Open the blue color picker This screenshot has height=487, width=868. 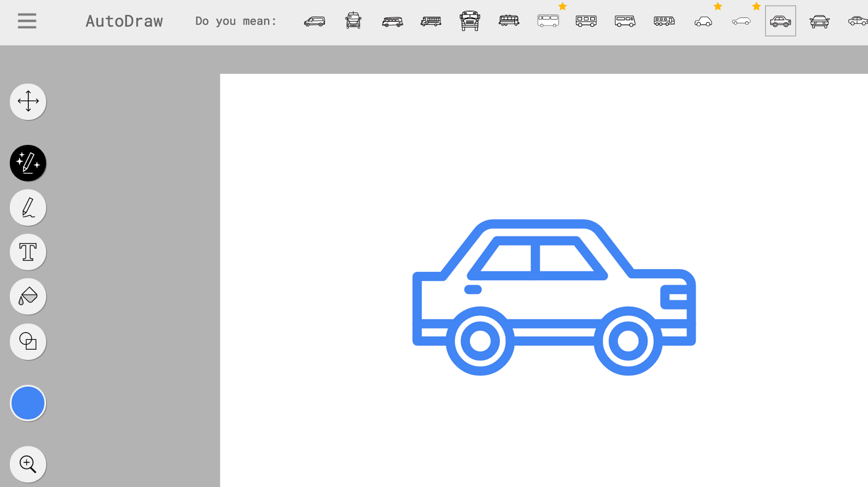coord(28,403)
